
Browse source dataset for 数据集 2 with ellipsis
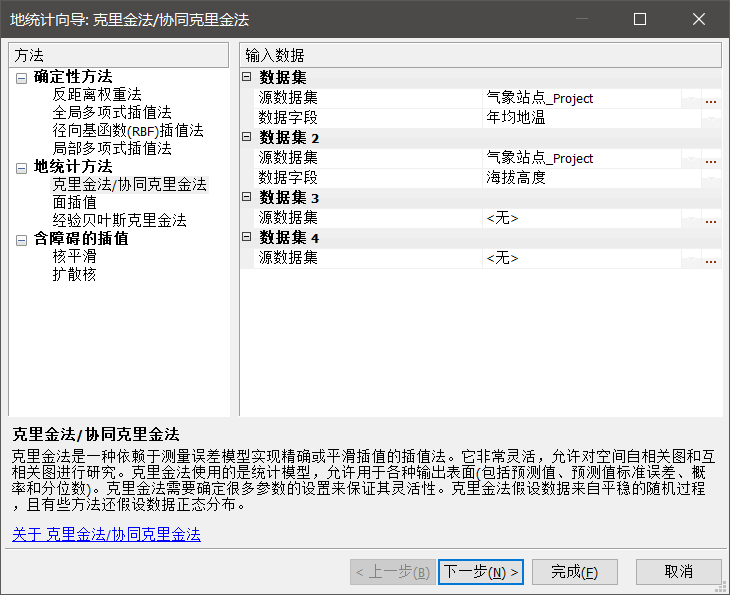[x=711, y=159]
